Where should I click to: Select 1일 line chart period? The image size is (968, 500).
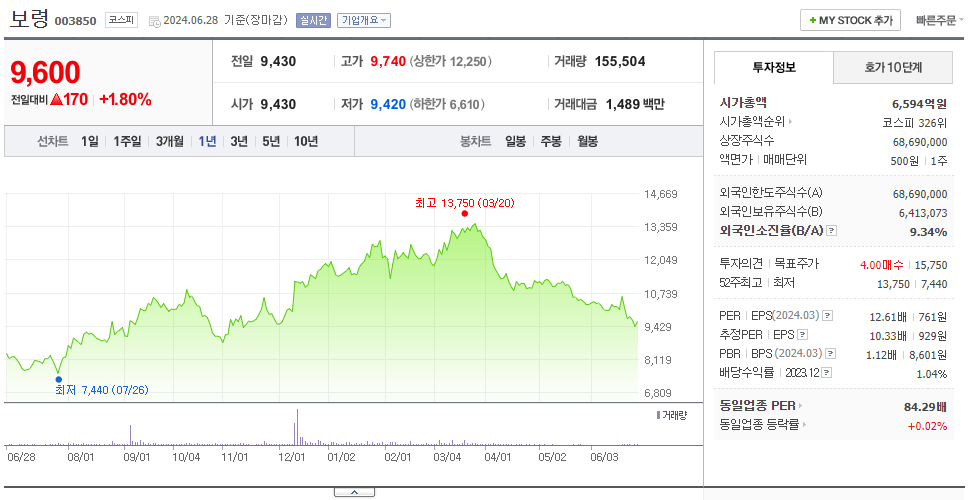coord(90,141)
